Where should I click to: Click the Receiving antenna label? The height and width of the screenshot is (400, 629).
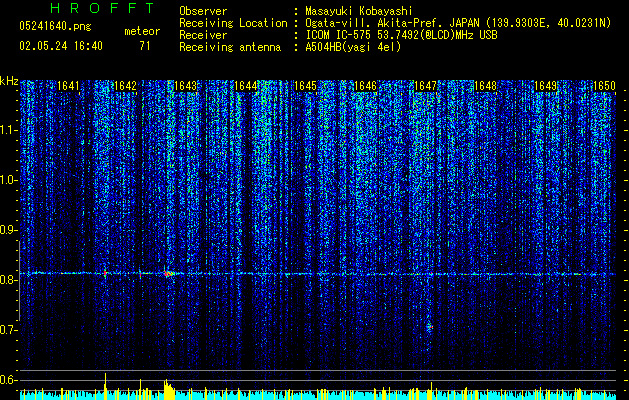coord(230,47)
